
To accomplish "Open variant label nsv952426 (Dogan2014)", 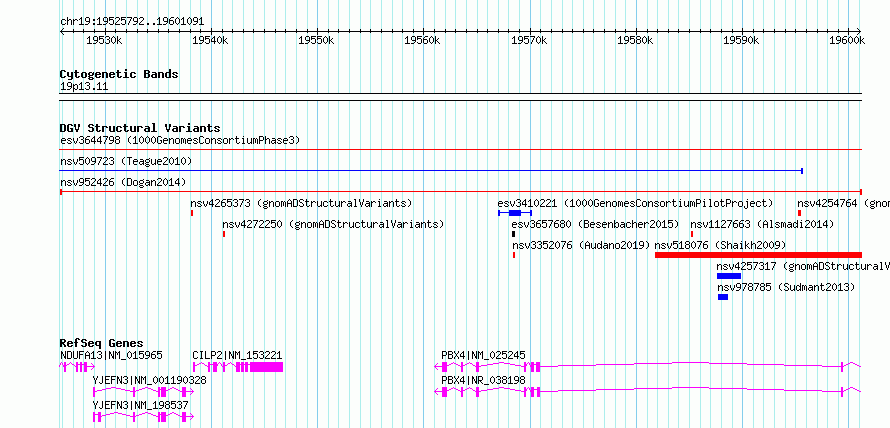I will (x=123, y=182).
